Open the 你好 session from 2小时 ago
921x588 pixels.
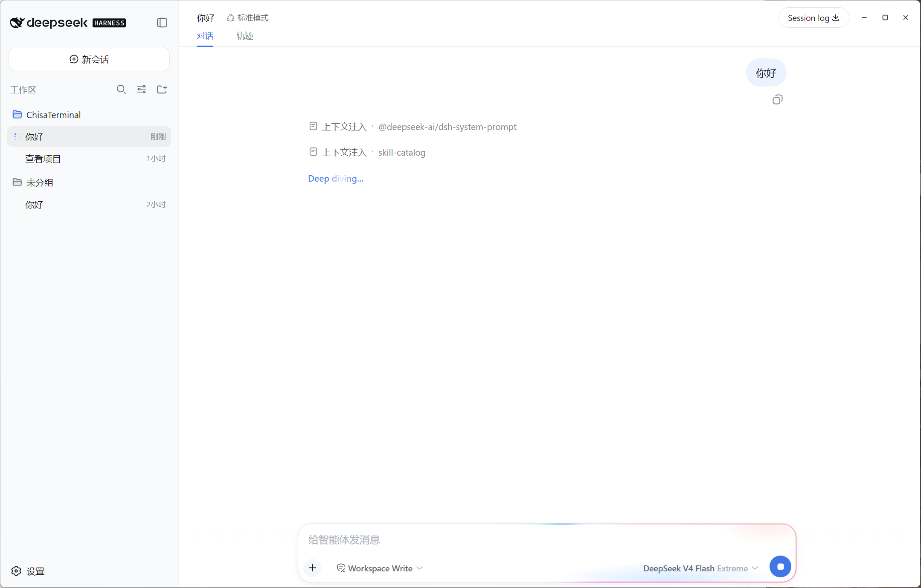pyautogui.click(x=89, y=205)
